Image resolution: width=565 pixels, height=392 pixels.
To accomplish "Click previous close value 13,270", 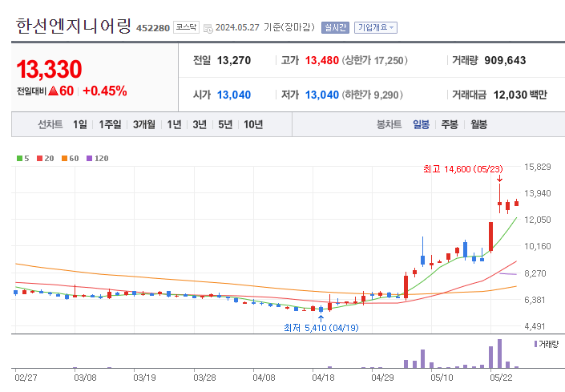I will pyautogui.click(x=234, y=60).
